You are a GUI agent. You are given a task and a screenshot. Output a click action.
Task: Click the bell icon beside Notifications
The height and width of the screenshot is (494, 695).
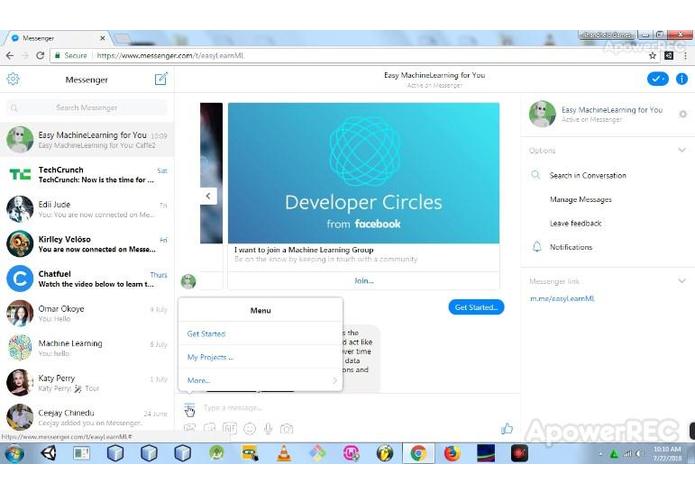537,246
